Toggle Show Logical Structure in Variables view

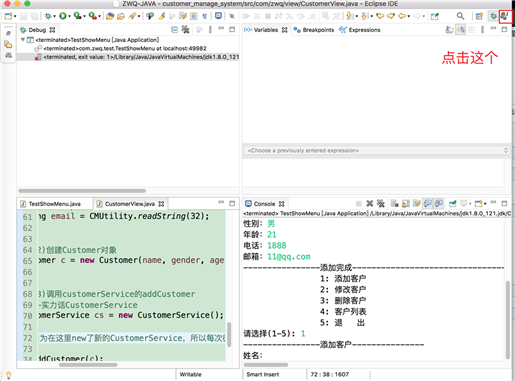(461, 30)
